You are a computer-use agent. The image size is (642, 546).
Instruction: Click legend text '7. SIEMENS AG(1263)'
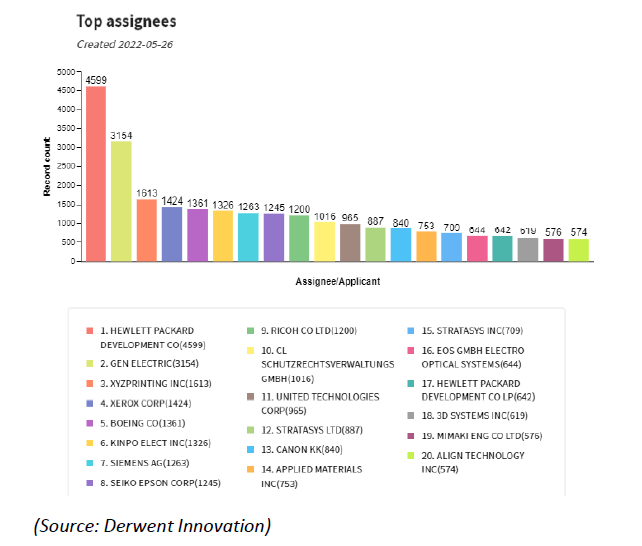point(145,463)
